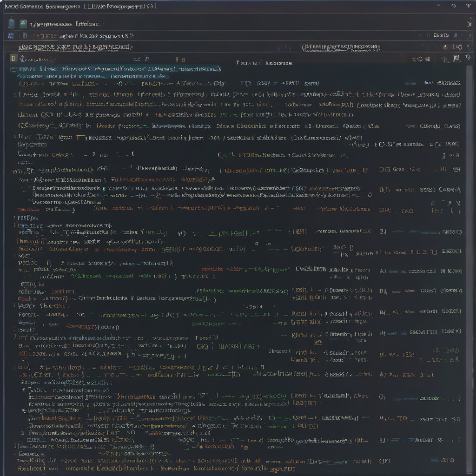Click the teal icon left of the green icon

coord(11,23)
